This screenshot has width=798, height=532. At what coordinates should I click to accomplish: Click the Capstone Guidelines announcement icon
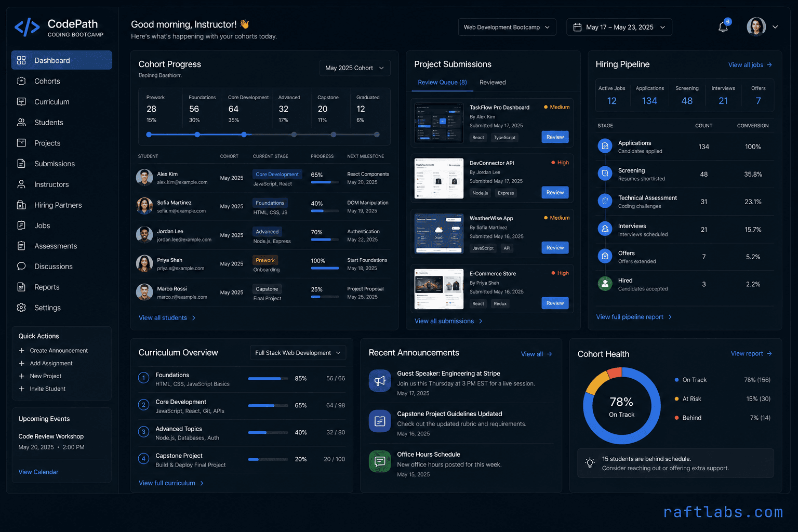pos(380,421)
